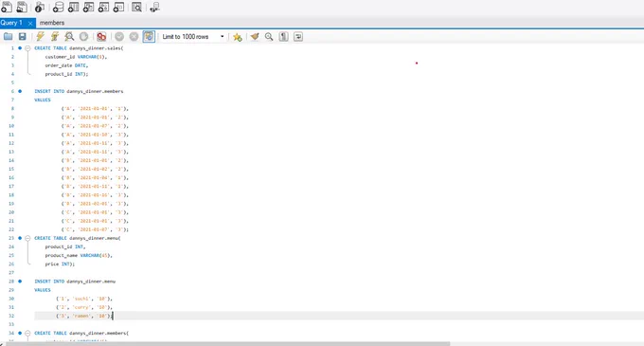
Task: Collapse the CREATE TABLE sales block
Action: 27,48
